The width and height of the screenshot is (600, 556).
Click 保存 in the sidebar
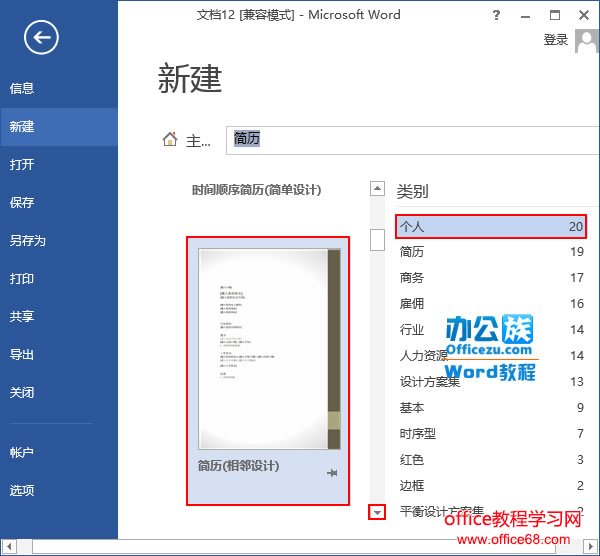click(x=59, y=202)
